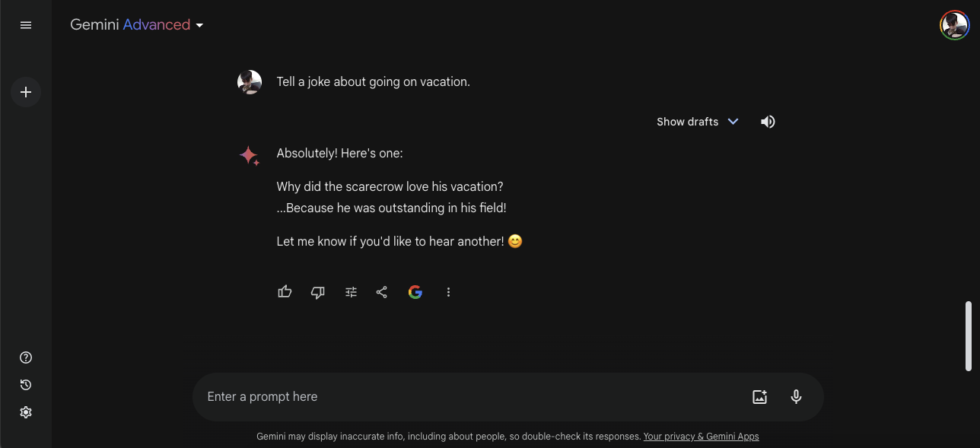Open the hamburger main menu
Viewport: 980px width, 448px height.
(26, 25)
